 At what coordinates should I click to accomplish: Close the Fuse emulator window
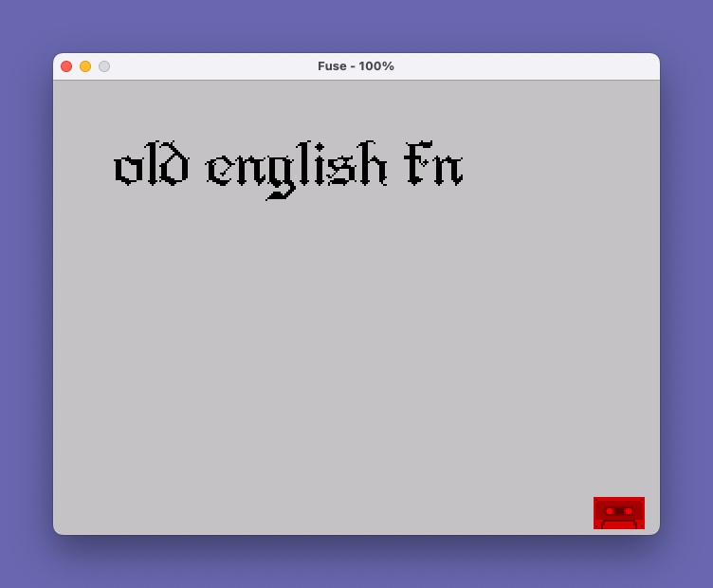(x=66, y=66)
